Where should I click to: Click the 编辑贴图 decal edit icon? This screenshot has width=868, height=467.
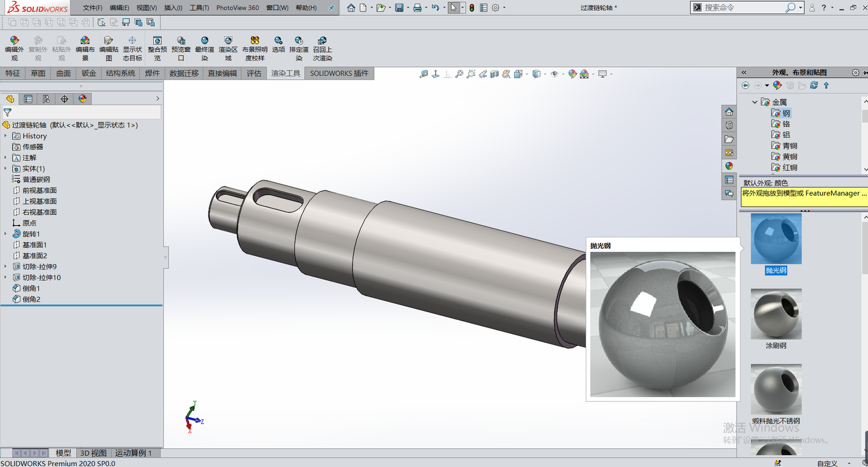pos(108,49)
